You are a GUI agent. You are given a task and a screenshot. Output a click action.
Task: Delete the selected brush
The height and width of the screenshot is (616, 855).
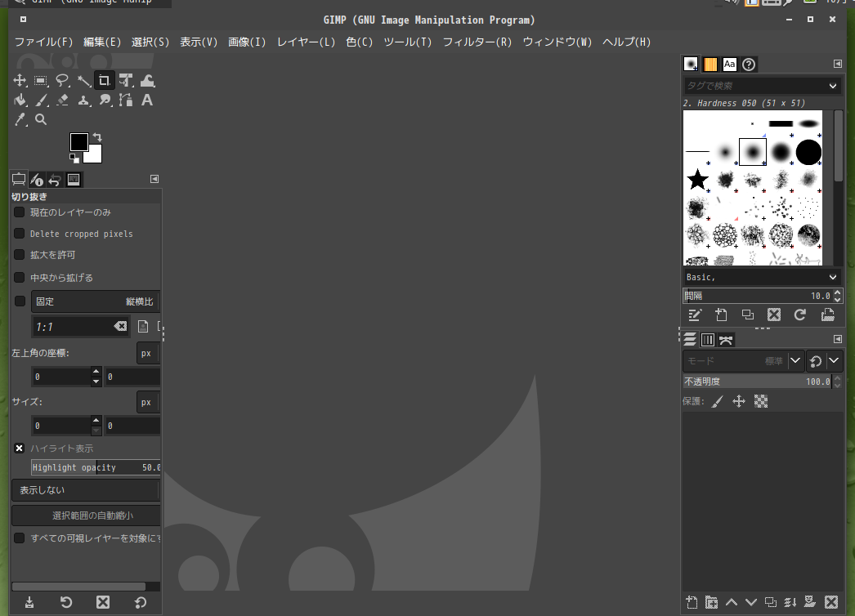[x=774, y=315]
